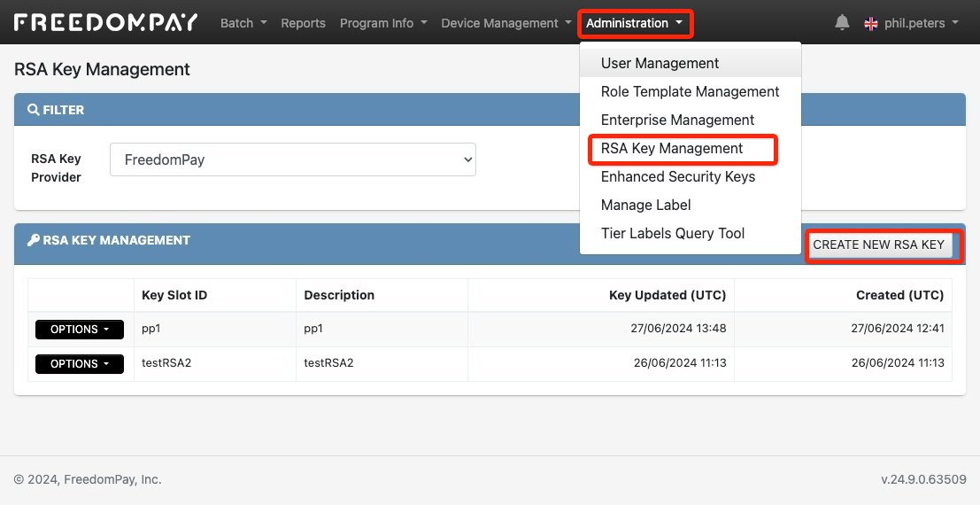Click the key icon in panel header
Image resolution: width=980 pixels, height=505 pixels.
point(33,240)
